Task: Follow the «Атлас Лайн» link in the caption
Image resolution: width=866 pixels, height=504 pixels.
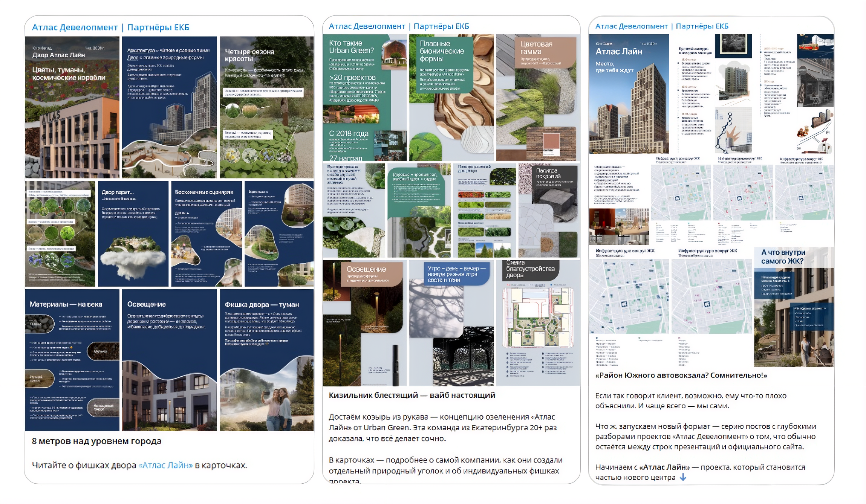Action: tap(165, 465)
